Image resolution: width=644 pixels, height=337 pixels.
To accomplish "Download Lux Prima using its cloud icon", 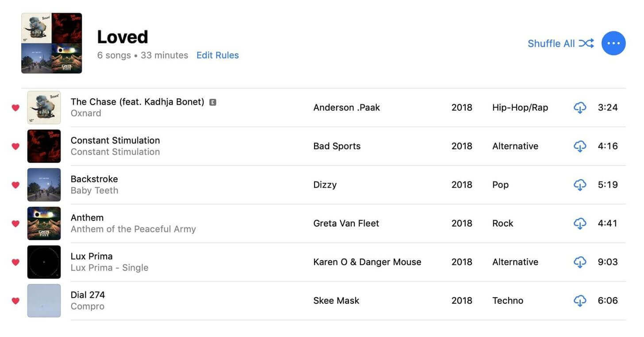I will pyautogui.click(x=579, y=262).
